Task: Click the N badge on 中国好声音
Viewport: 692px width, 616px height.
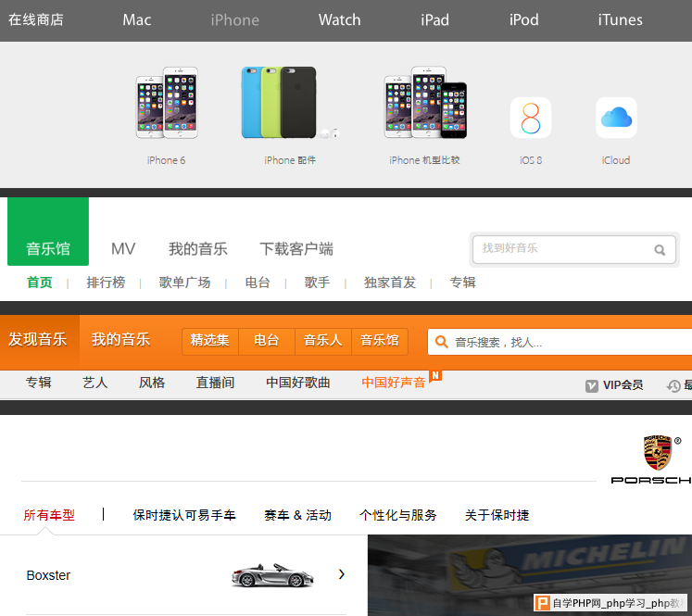Action: [435, 375]
